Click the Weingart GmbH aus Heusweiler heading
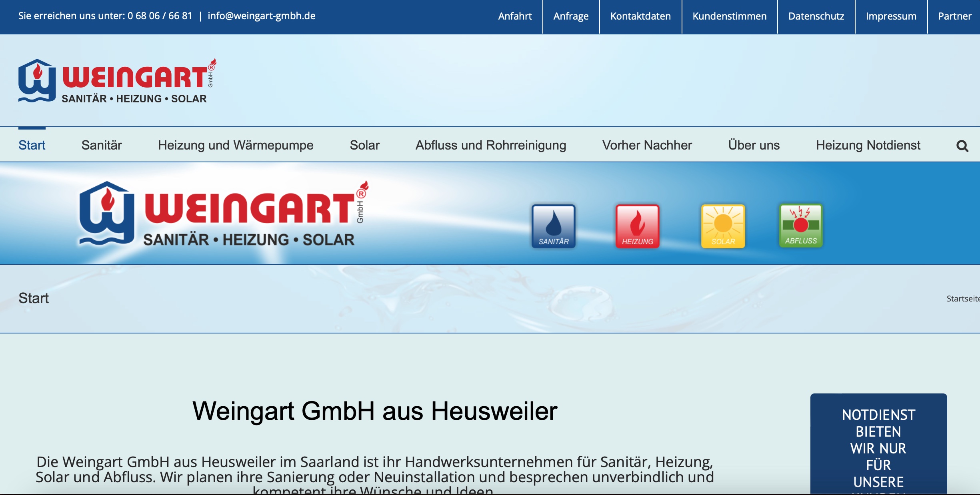 point(375,411)
